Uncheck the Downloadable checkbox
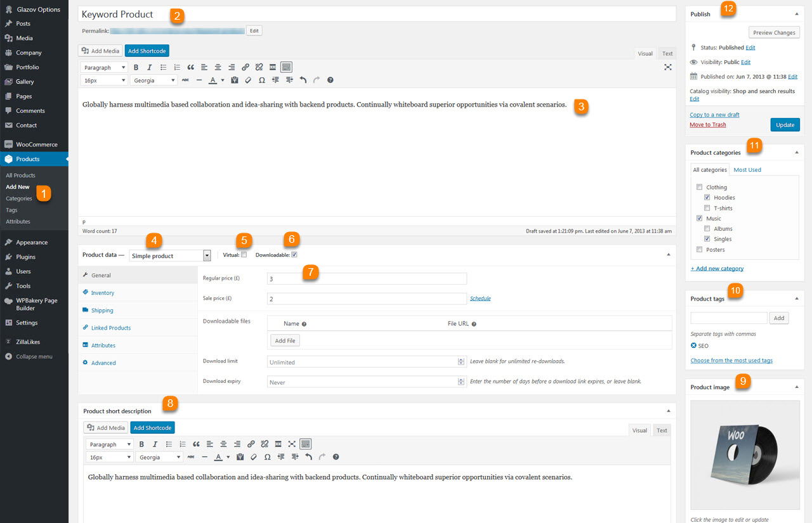Image resolution: width=812 pixels, height=523 pixels. (x=294, y=255)
